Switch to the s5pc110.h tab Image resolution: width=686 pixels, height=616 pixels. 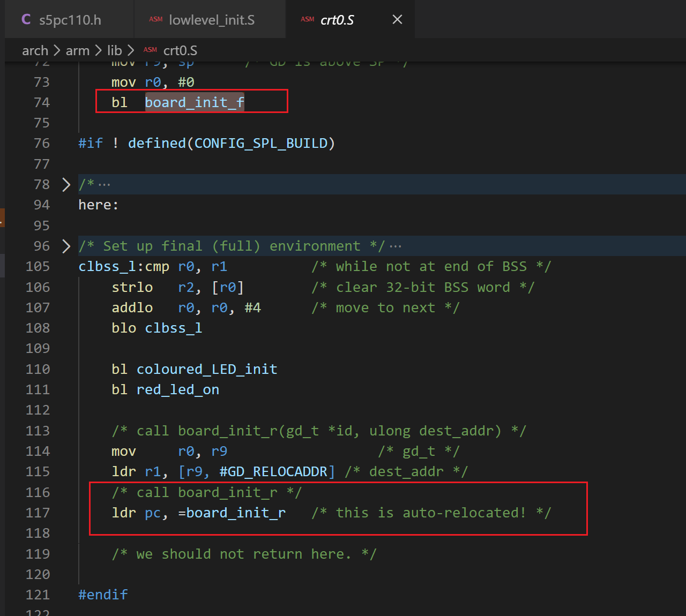70,20
